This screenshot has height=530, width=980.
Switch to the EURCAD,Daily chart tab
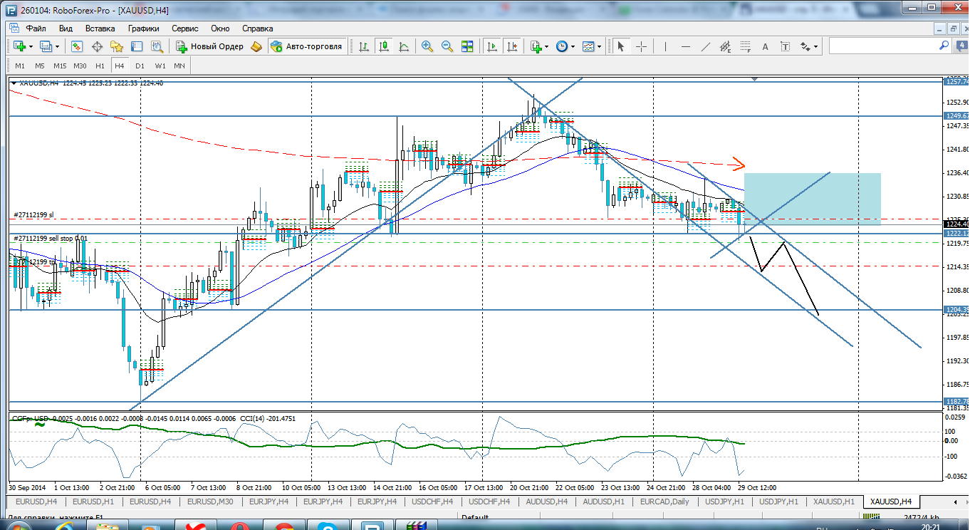tap(664, 502)
